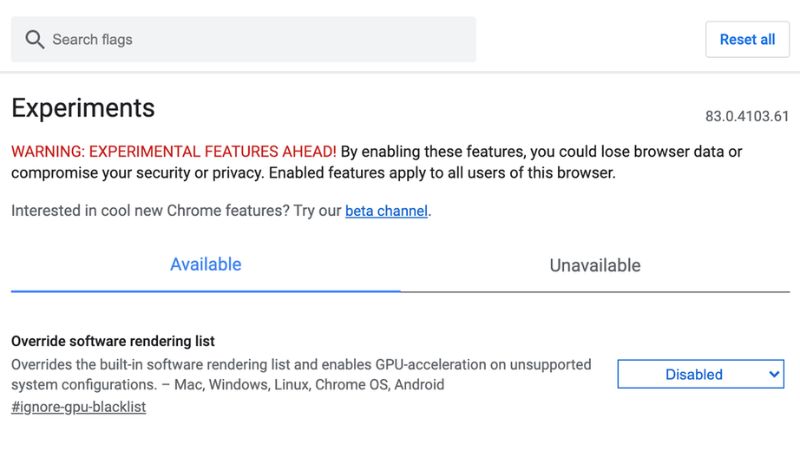Click the Override software rendering list title
Image resolution: width=800 pixels, height=450 pixels.
click(x=113, y=341)
